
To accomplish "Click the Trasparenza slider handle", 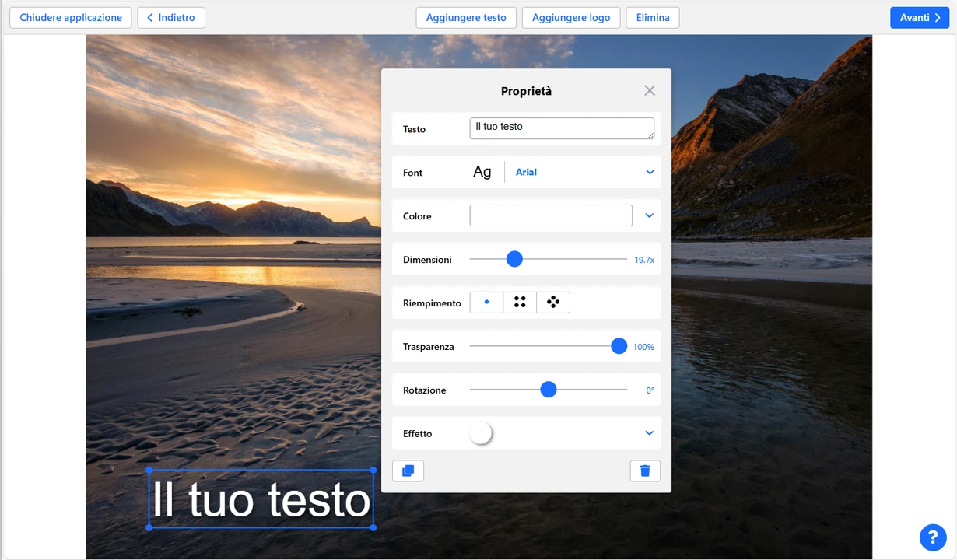I will point(619,346).
